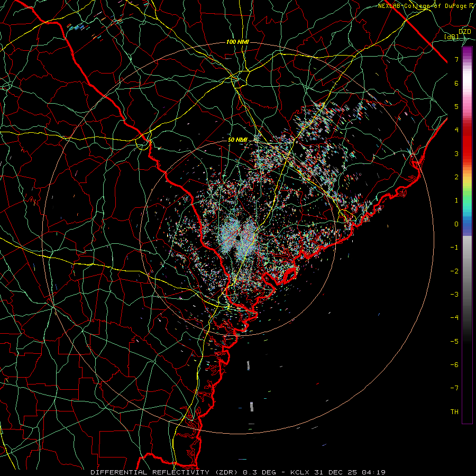The image size is (476, 476).
Task: Click the 0 value on the color scale
Action: [x=456, y=224]
